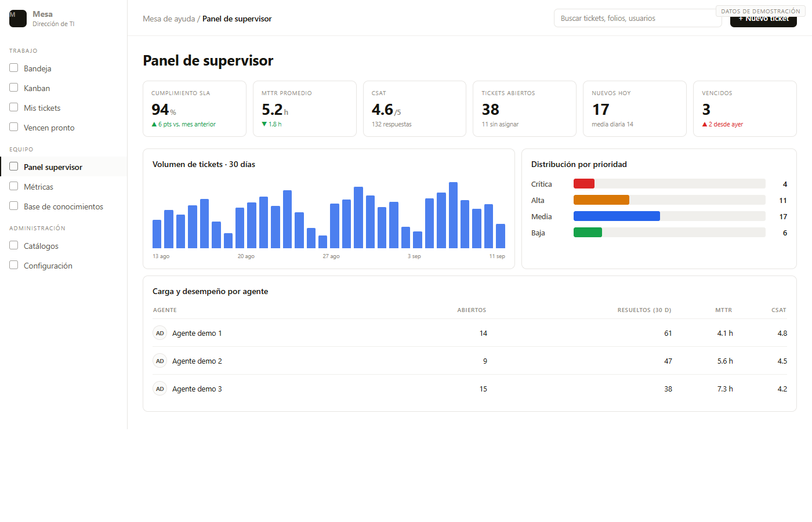Image resolution: width=812 pixels, height=522 pixels.
Task: Select the Agente demo 1 name
Action: pos(197,333)
